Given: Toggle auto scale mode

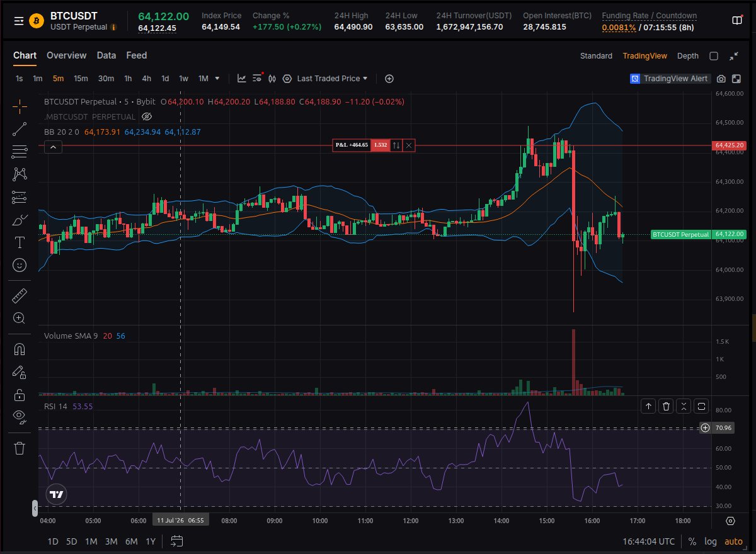Looking at the screenshot, I should (x=733, y=541).
